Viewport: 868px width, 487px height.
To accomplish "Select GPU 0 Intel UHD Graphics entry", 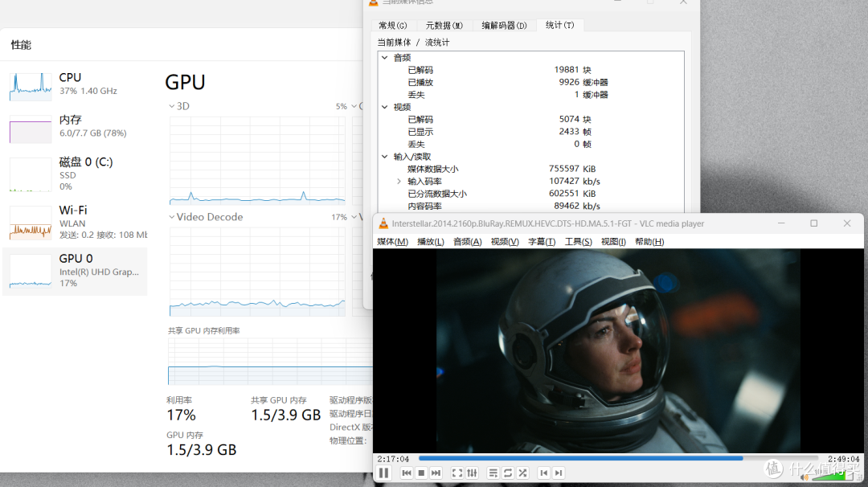I will [75, 271].
